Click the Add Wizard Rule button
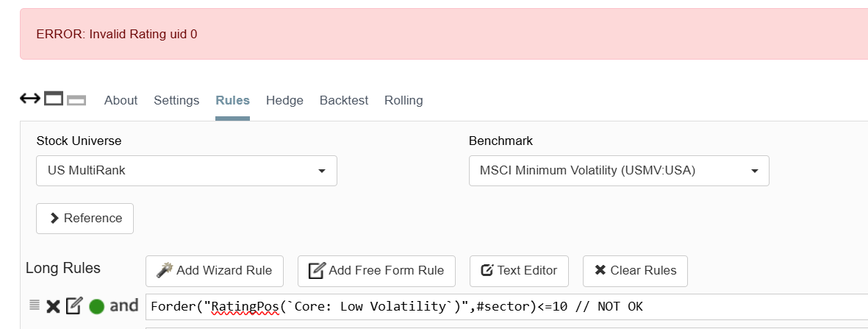 click(x=215, y=271)
